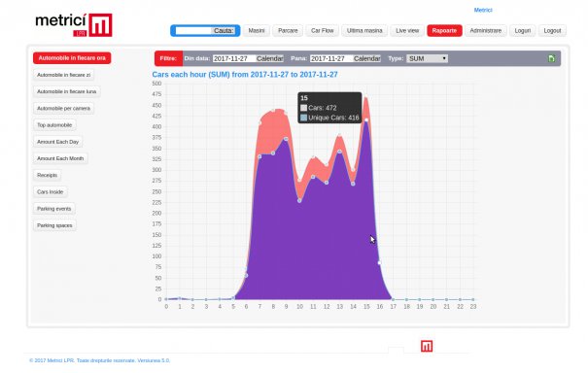The image size is (588, 373).
Task: Click the Din data date field
Action: 234,58
